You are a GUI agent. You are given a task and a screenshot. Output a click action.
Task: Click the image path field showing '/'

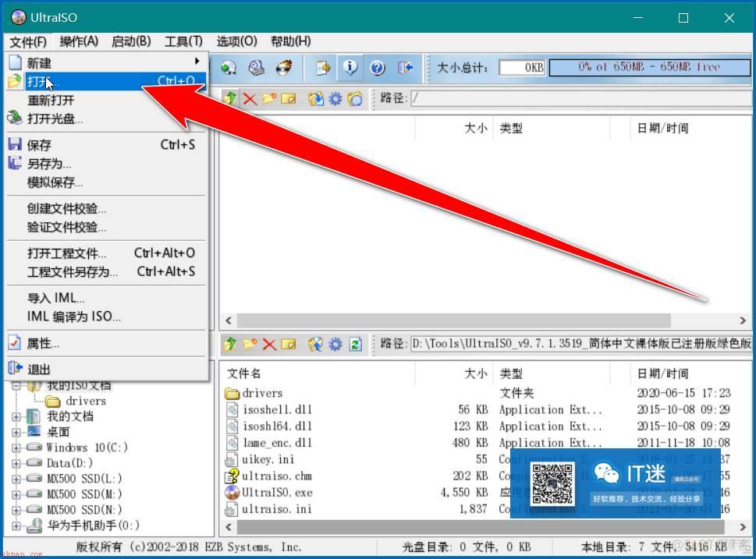pos(580,99)
